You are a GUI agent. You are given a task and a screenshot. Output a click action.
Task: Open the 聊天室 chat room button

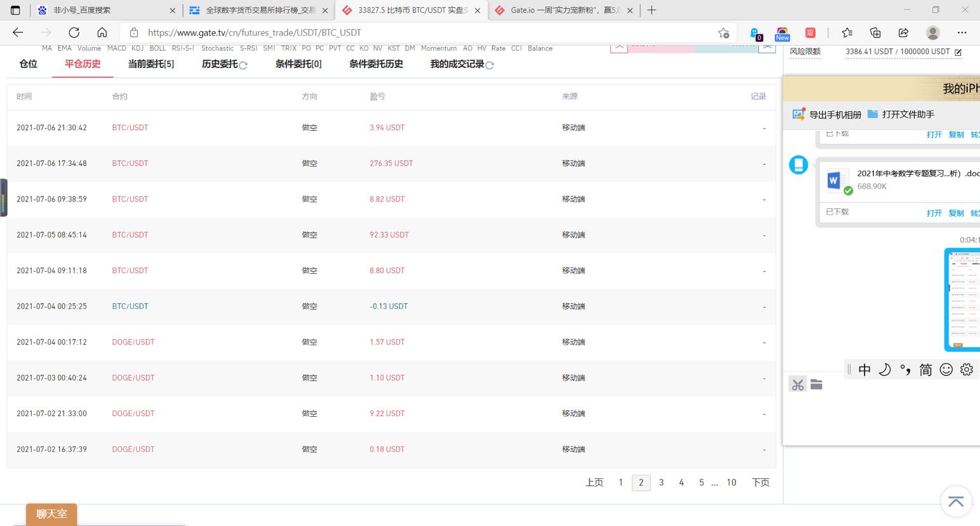coord(51,514)
